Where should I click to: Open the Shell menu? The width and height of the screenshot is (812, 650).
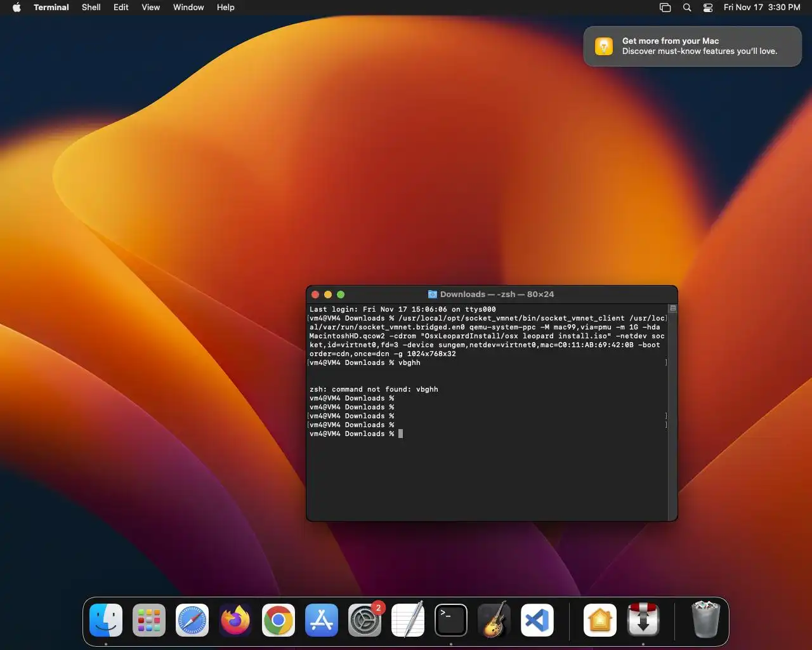click(x=91, y=8)
